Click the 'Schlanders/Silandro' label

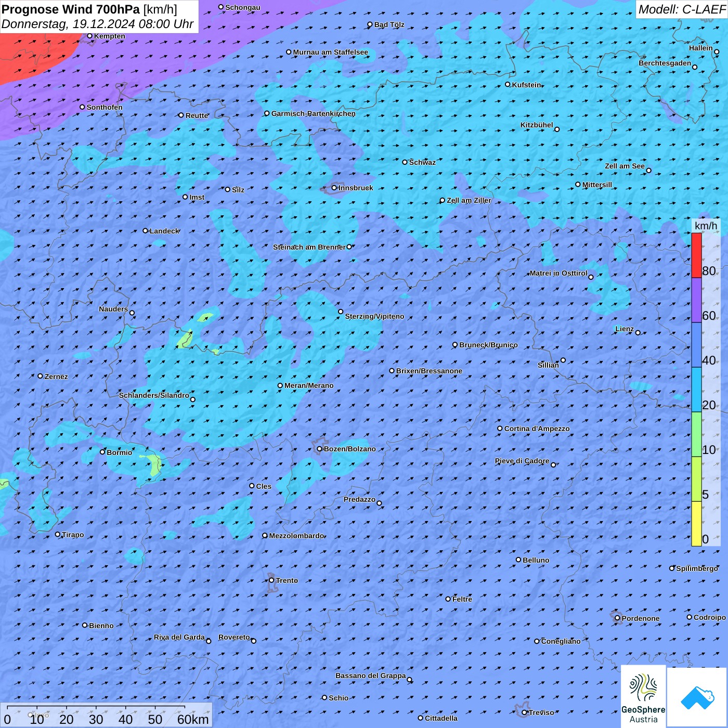(x=154, y=395)
